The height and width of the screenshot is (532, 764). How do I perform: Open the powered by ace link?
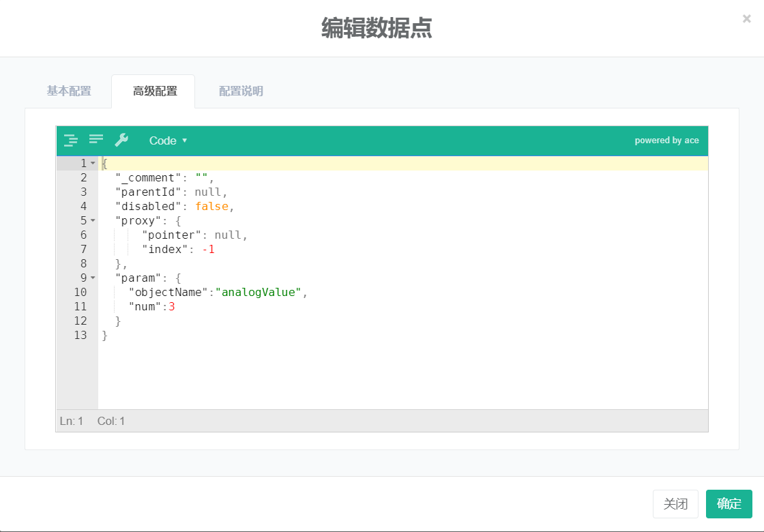[x=666, y=141]
